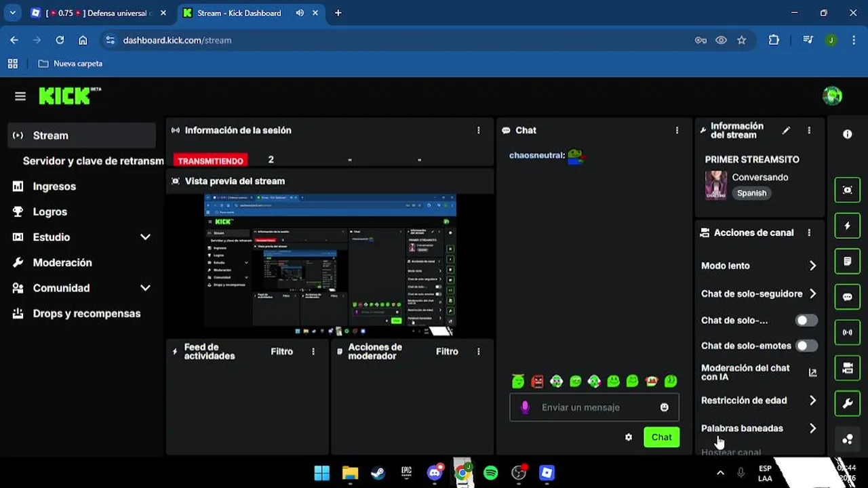Click the Spanish language tag
868x488 pixels.
coord(751,193)
